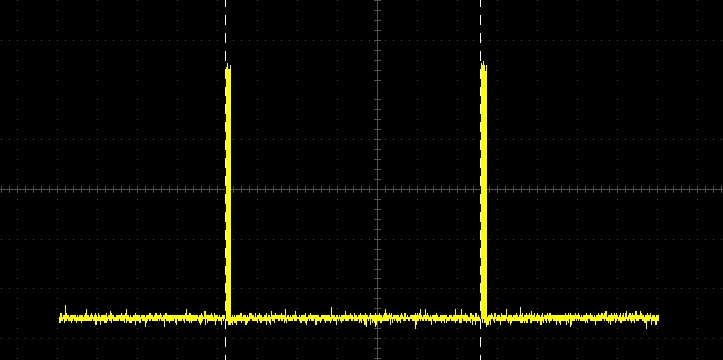Click the midpoint of the second pulse's lower half
723x360 pixels.
click(483, 254)
